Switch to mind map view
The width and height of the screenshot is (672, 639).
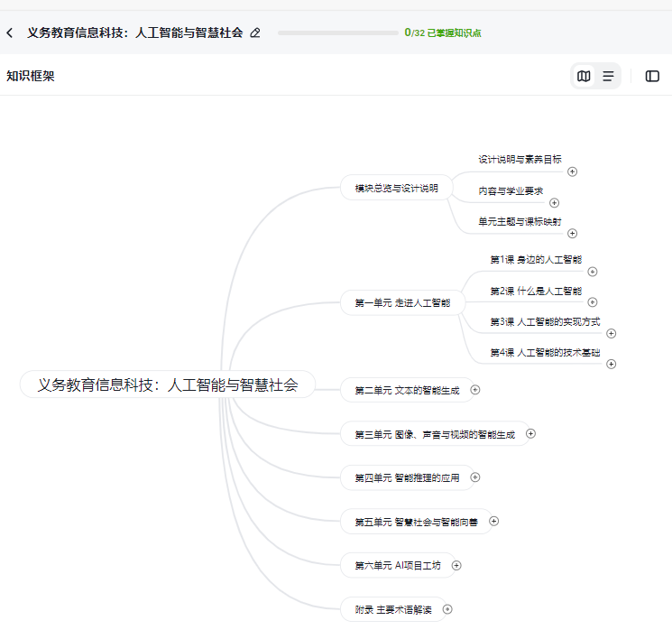[x=584, y=76]
